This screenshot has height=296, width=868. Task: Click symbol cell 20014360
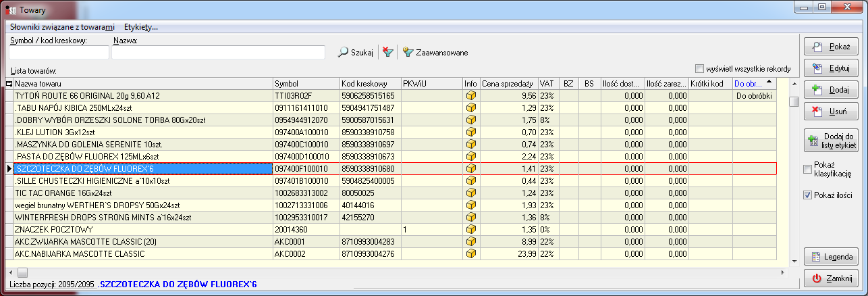pos(306,229)
